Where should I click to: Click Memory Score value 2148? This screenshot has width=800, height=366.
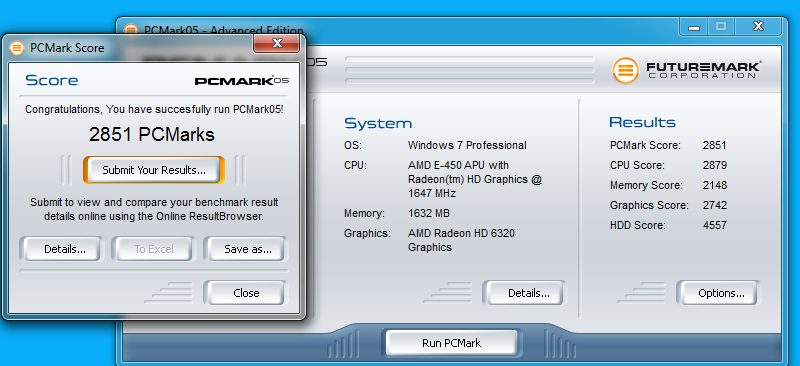pyautogui.click(x=714, y=185)
